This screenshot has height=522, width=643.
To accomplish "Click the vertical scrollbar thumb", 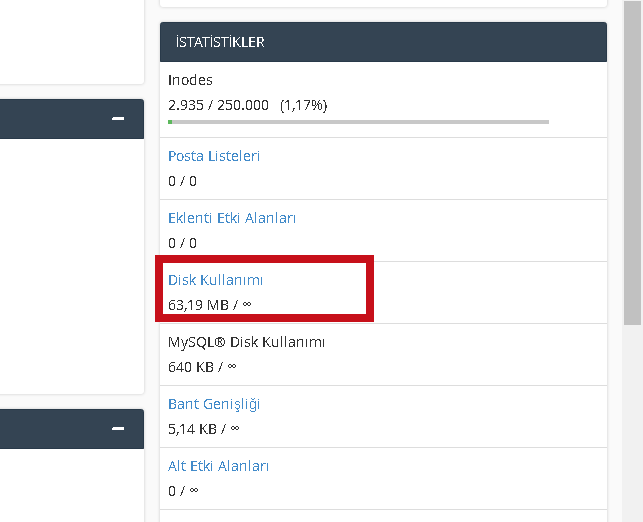I will (633, 160).
